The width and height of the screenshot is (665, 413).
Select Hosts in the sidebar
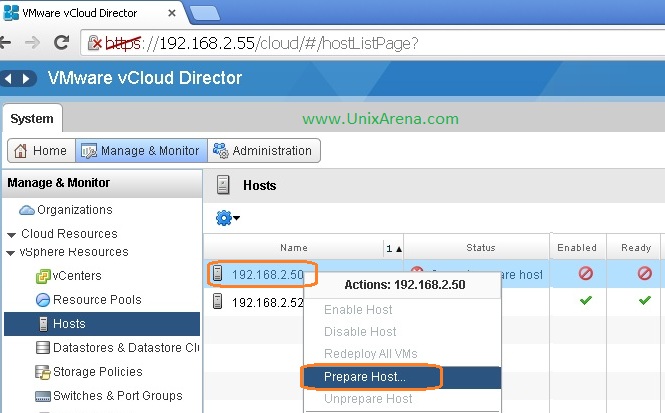[102, 324]
